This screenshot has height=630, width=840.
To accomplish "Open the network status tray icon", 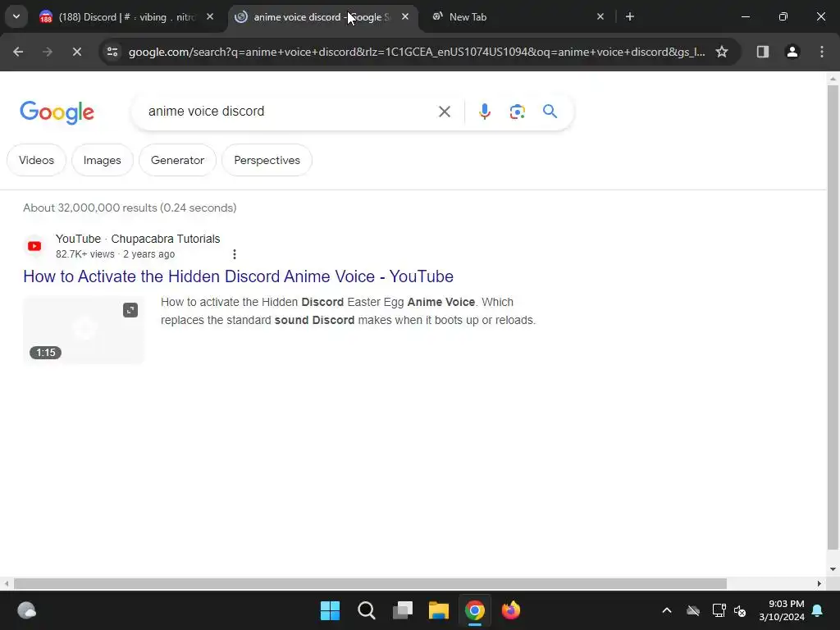I will tap(719, 610).
